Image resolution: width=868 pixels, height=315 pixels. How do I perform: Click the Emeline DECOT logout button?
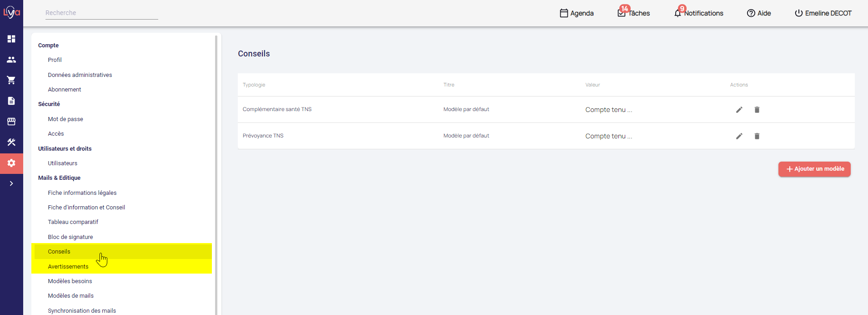pyautogui.click(x=823, y=13)
